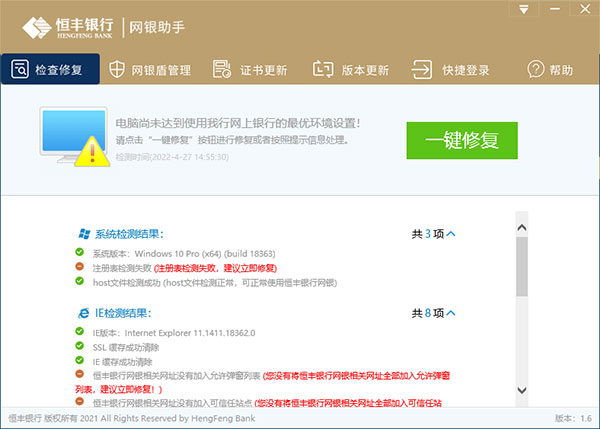Select the 版本更新 tab
This screenshot has height=429, width=600.
click(351, 70)
